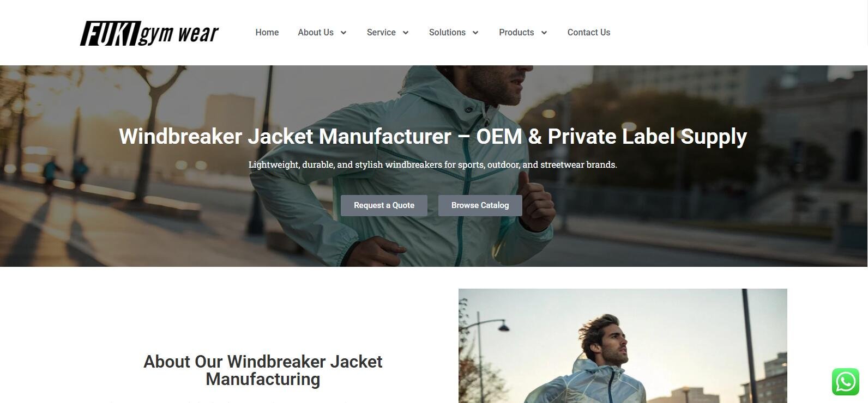The width and height of the screenshot is (868, 403).
Task: Click the runner in windbreaker thumbnail image
Action: [x=623, y=346]
